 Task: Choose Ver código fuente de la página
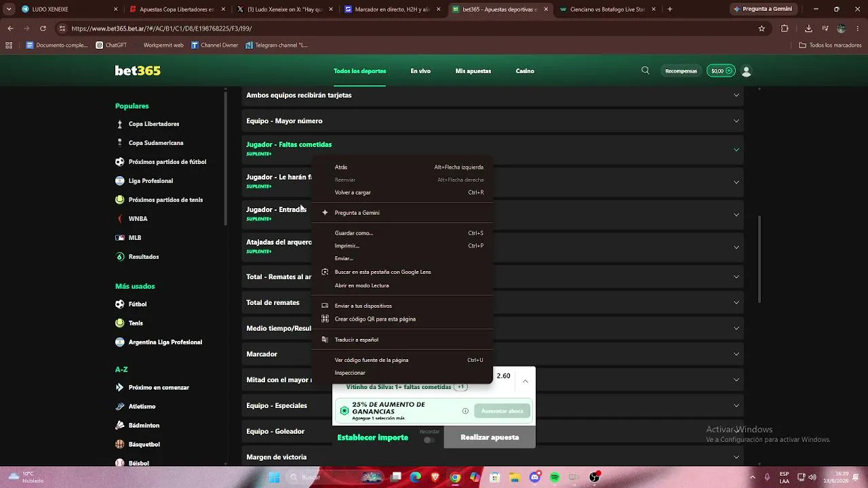pyautogui.click(x=402, y=360)
